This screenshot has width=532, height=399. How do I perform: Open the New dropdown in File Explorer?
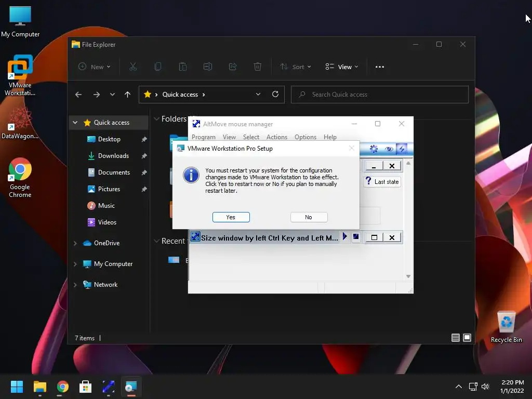[95, 67]
